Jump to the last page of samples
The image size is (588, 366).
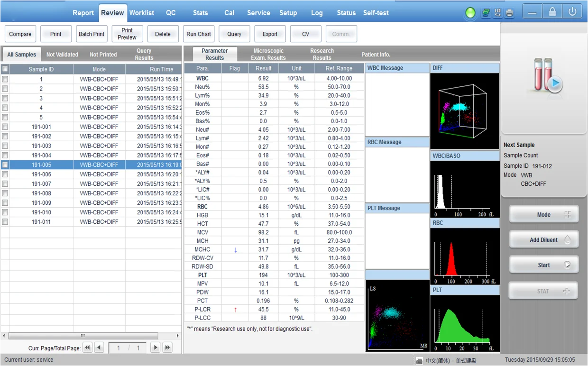(x=167, y=348)
